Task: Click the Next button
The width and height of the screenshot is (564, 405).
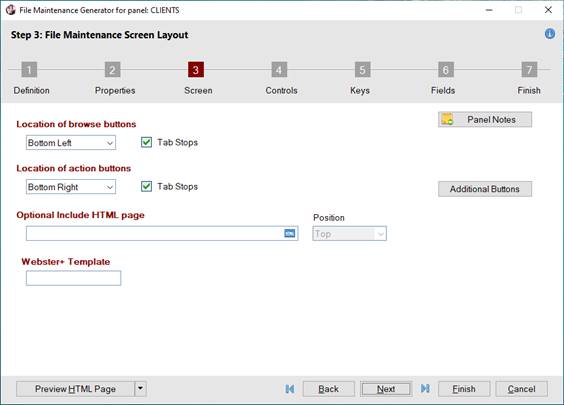Action: pos(386,389)
